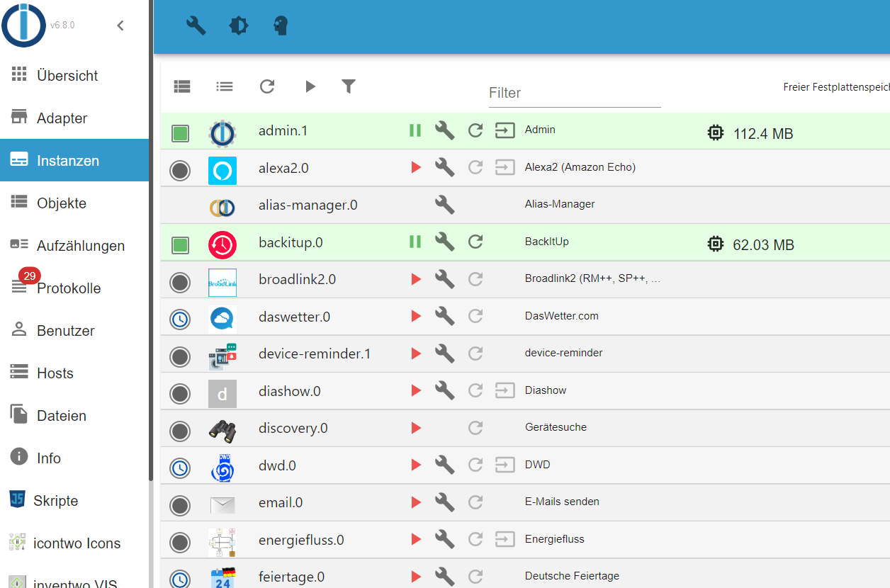
Task: Start the energiefluss.0 instance
Action: coord(416,540)
